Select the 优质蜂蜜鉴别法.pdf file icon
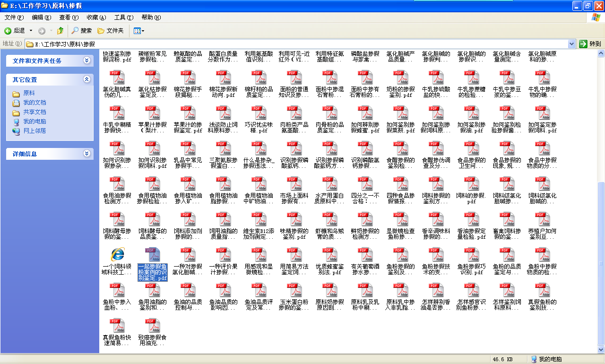Viewport: 605px width, 364px height. (x=329, y=255)
